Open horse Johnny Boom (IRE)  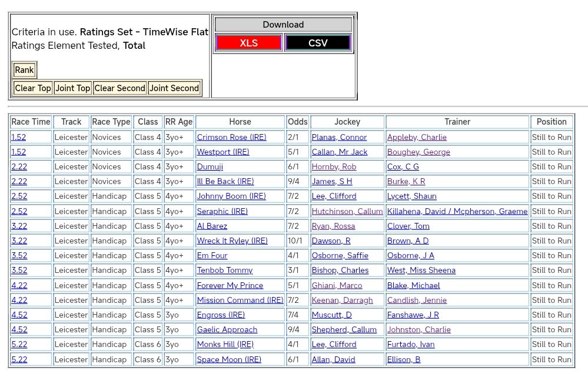(231, 196)
